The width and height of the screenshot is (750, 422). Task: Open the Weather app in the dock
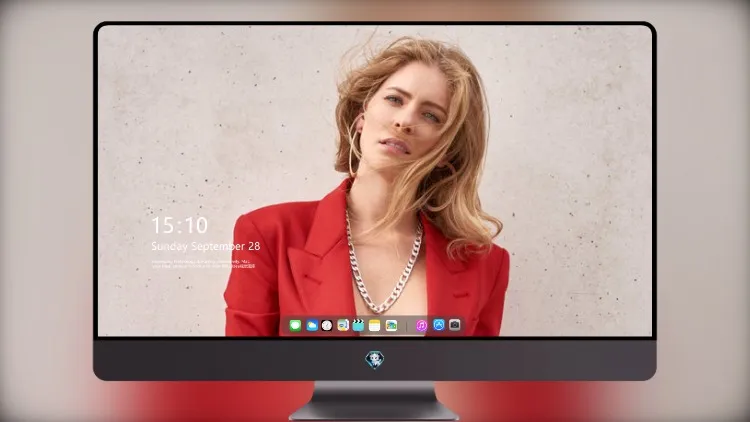[312, 326]
